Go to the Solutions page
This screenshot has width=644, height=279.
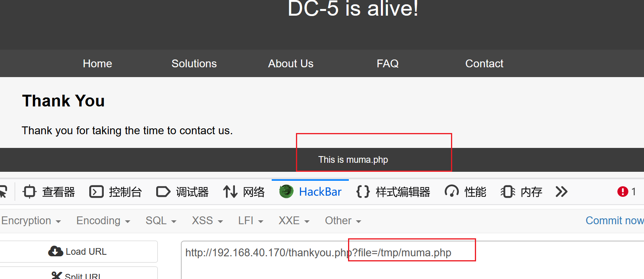tap(194, 63)
